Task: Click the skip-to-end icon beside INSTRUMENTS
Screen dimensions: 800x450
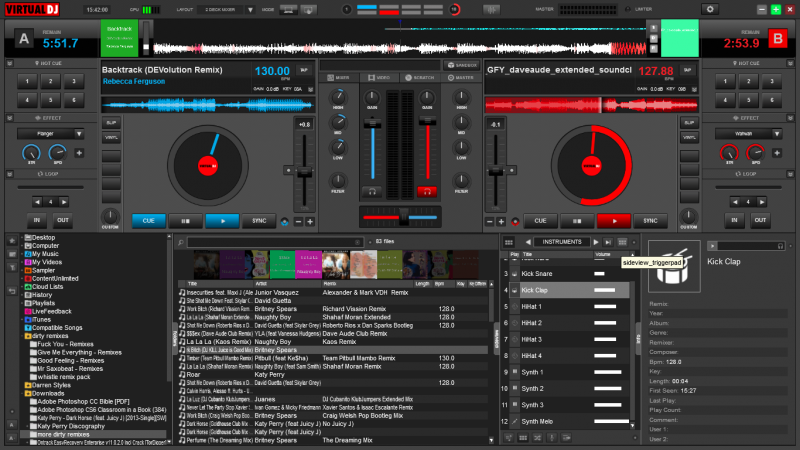Action: tap(608, 242)
